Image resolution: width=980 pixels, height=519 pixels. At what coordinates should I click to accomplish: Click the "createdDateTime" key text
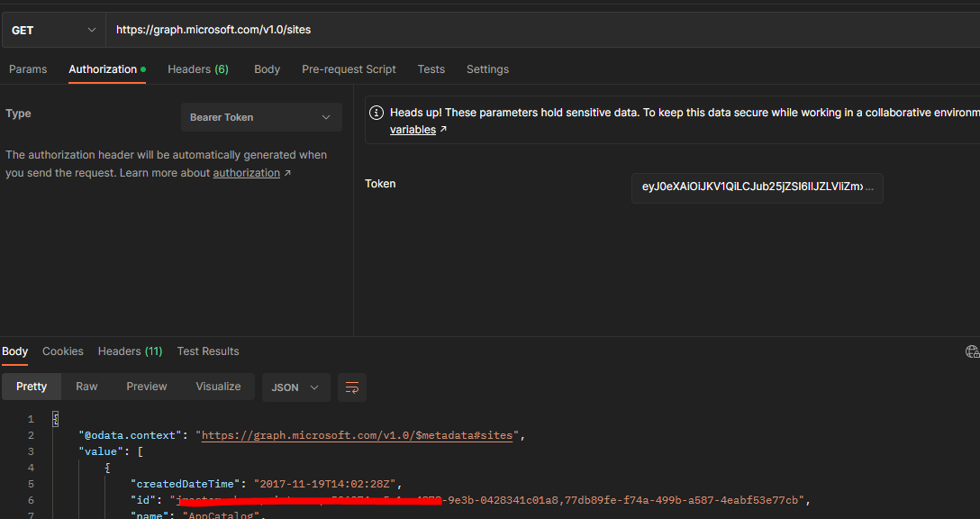tap(185, 484)
